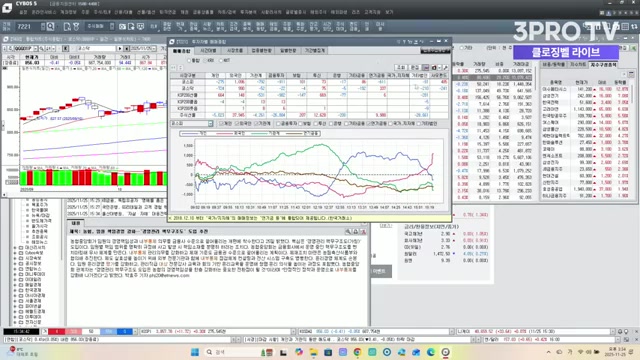Open the KOSPI ticker dropdown in status bar
The image size is (640, 360).
293,331
